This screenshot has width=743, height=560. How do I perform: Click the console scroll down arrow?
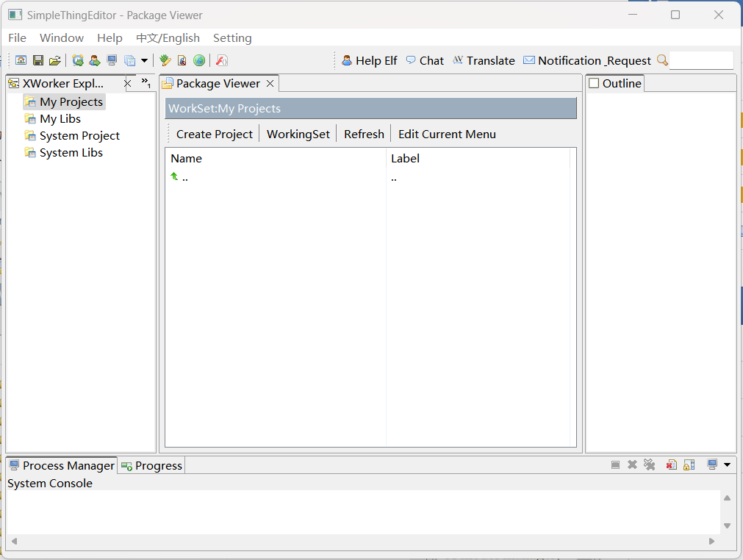click(x=727, y=525)
